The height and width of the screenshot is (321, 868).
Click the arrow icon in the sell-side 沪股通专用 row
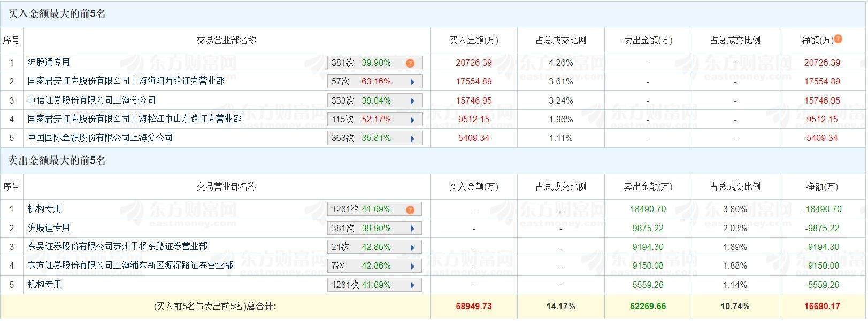412,229
